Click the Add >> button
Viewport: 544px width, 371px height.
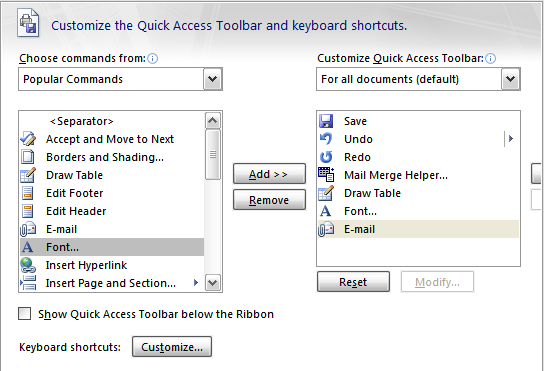click(269, 174)
